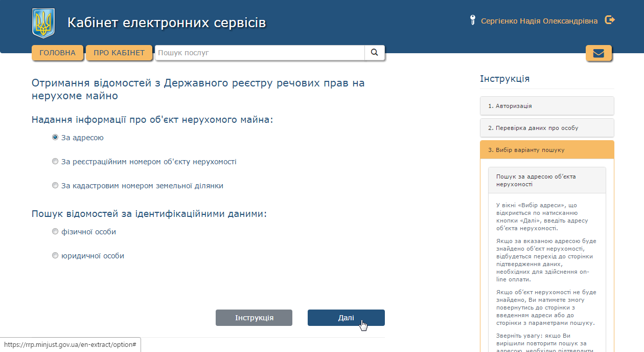The height and width of the screenshot is (352, 644).
Task: Choose 'За реєстраційним номером об'єкту нерухомості'
Action: tap(55, 161)
